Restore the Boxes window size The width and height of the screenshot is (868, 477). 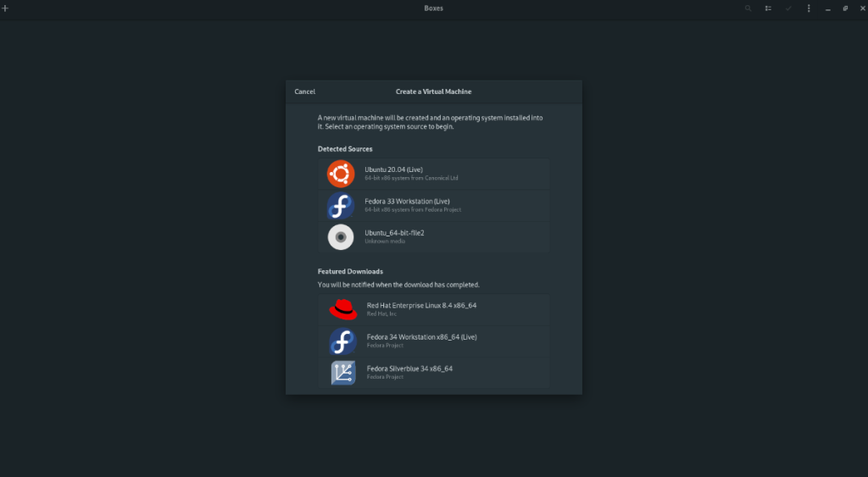point(845,8)
